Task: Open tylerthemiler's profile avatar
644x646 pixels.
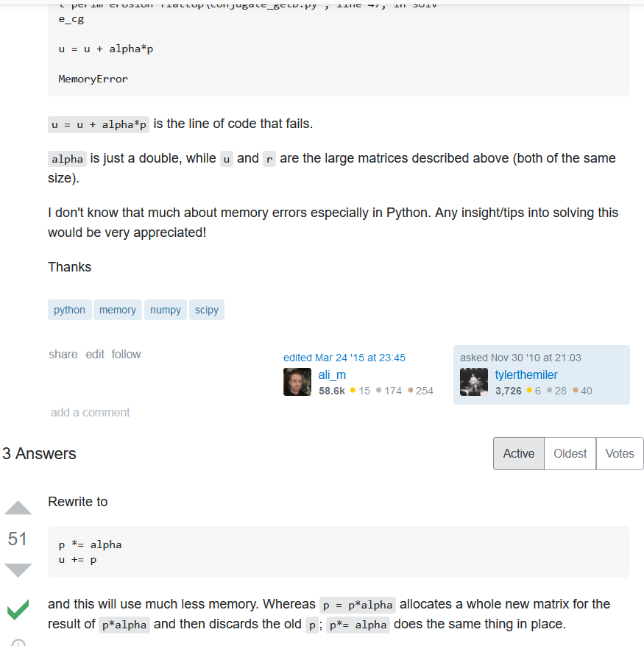Action: pos(474,381)
